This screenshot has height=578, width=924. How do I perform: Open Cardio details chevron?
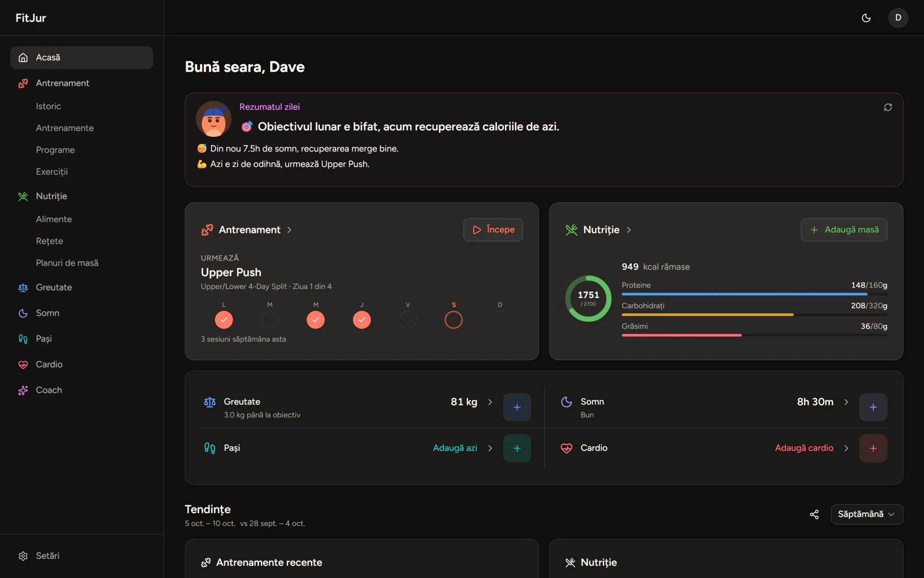point(846,448)
